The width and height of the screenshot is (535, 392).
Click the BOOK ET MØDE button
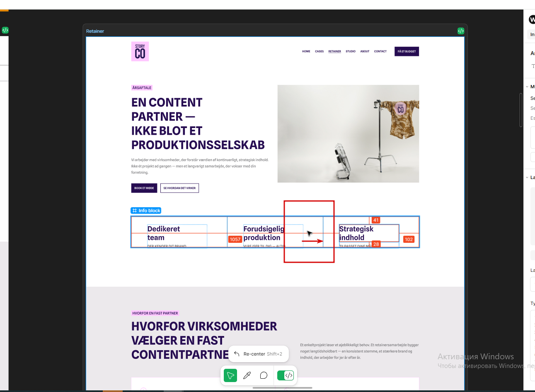tap(144, 188)
